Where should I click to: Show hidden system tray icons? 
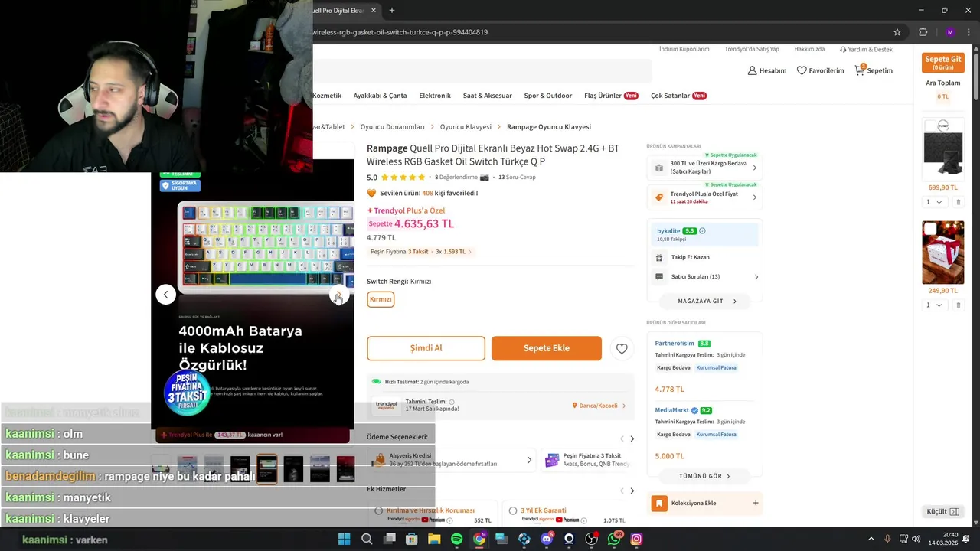pos(871,539)
